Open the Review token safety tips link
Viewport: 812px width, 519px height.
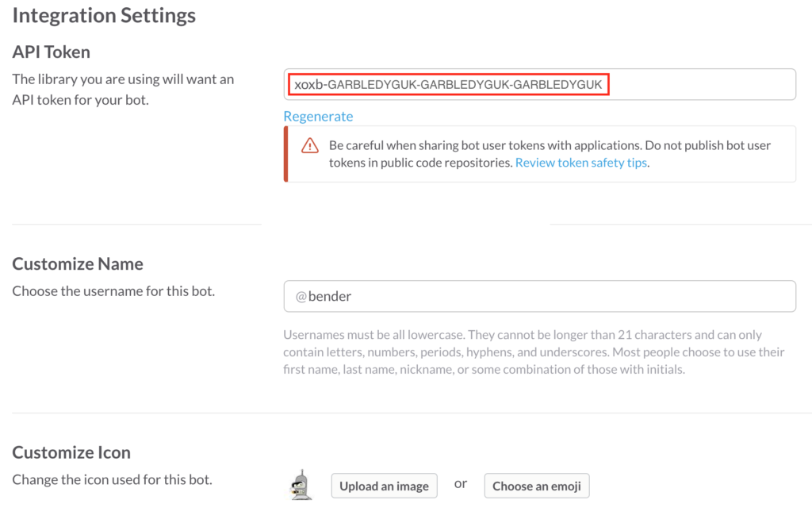pos(581,163)
